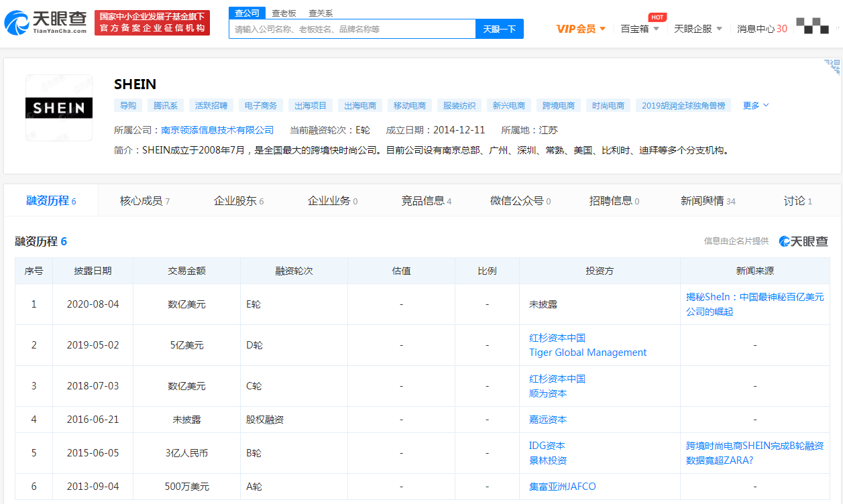The width and height of the screenshot is (843, 504).
Task: Open the VIP会员 dropdown menu
Action: pos(581,29)
